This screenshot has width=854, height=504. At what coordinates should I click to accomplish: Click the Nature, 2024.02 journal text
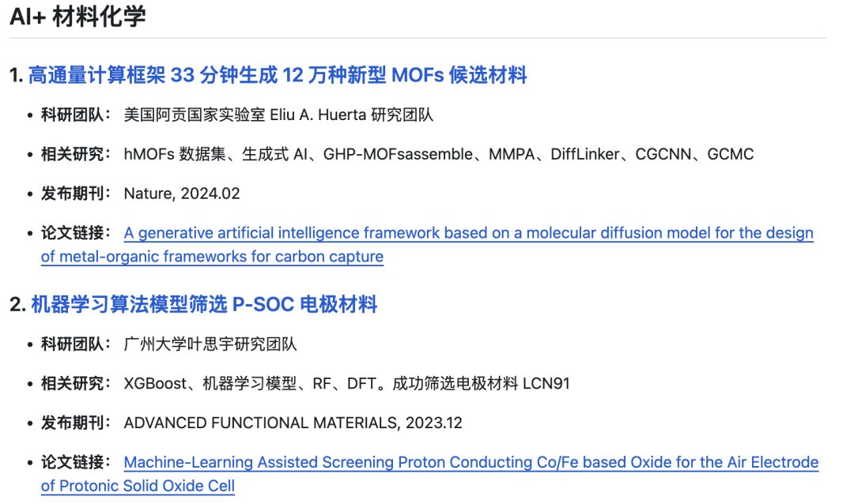(x=182, y=194)
